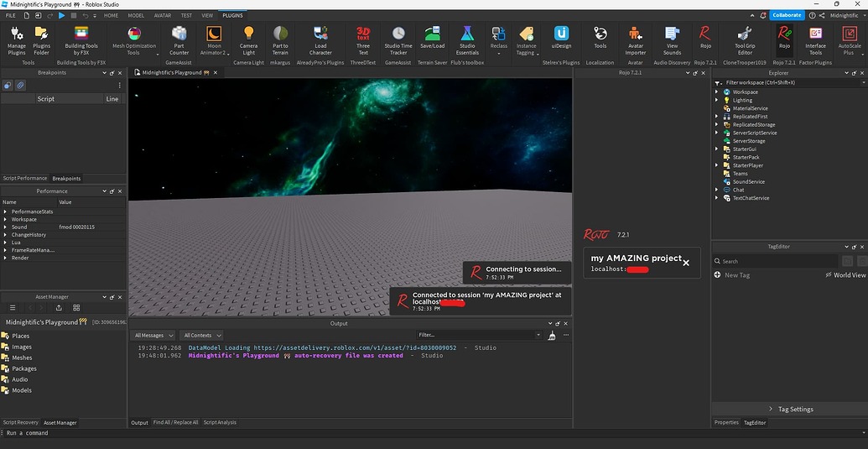Open the Plugins Folder

42,40
